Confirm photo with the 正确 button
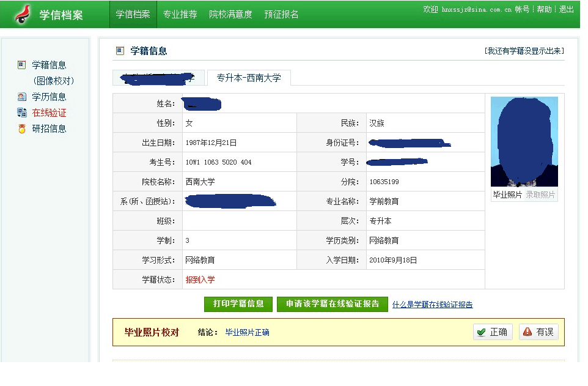 point(493,332)
